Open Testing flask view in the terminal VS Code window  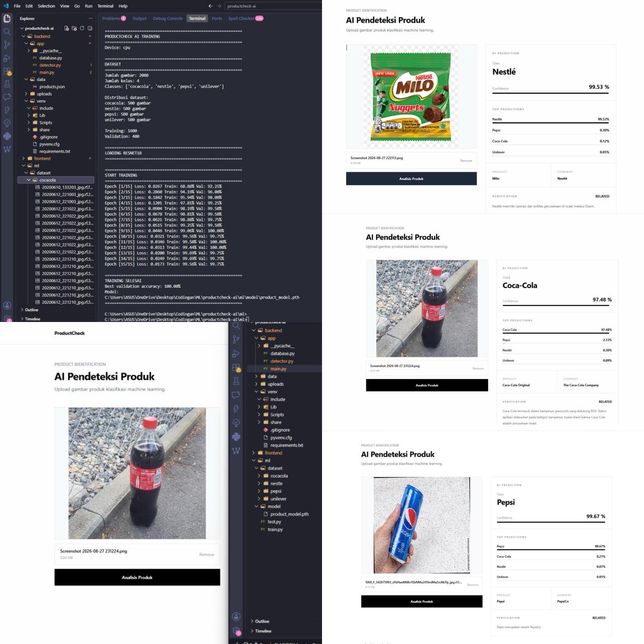click(x=7, y=84)
